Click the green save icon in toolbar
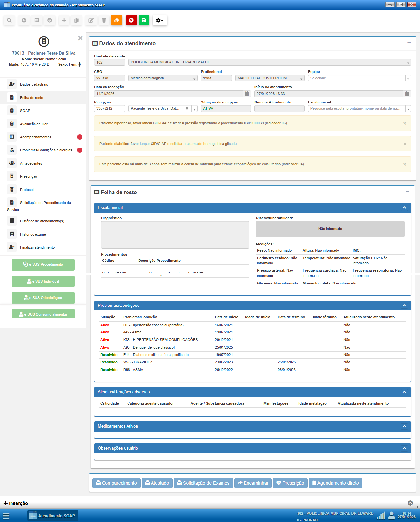 [144, 20]
